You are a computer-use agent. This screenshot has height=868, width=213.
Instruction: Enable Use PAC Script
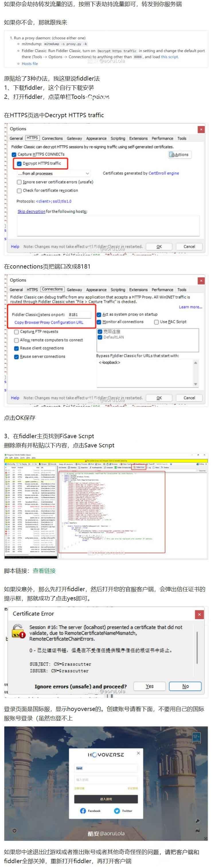coord(156,322)
